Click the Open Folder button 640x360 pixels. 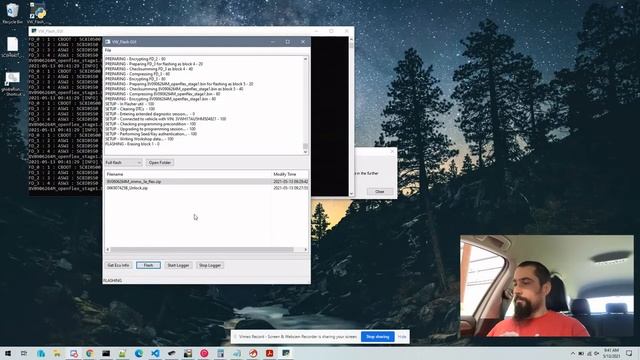click(x=160, y=162)
